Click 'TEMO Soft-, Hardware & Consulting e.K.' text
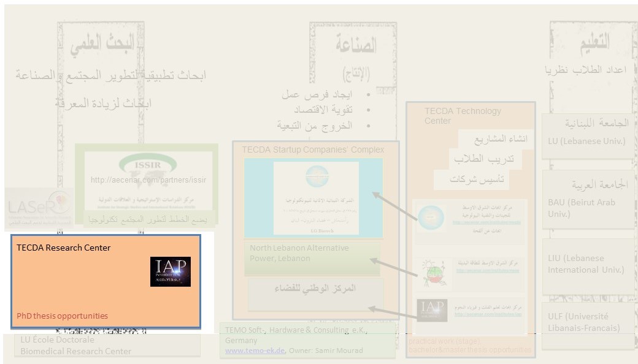The height and width of the screenshot is (364, 638). (x=297, y=330)
